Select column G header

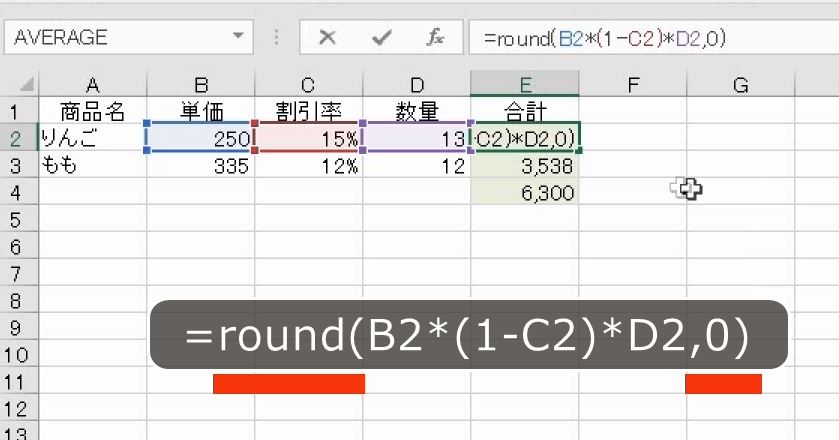[741, 85]
